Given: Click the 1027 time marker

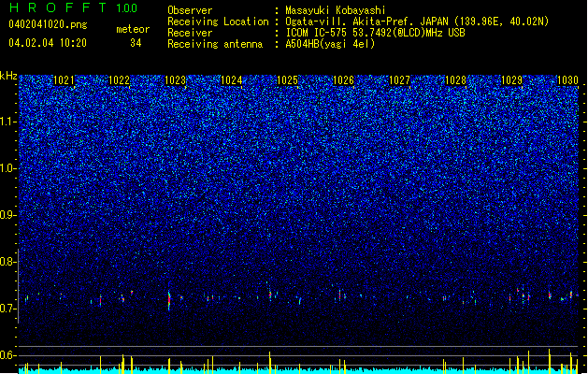Looking at the screenshot, I should point(400,80).
